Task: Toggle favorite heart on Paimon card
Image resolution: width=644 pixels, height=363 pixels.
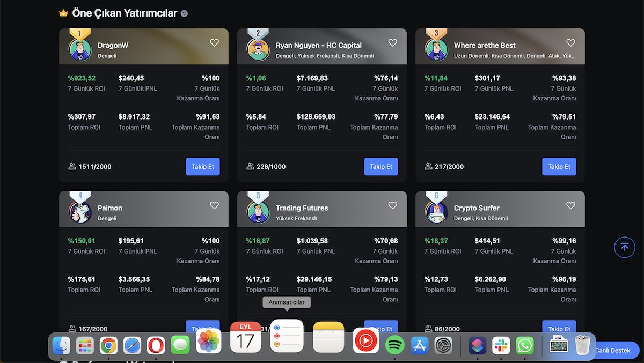Action: pyautogui.click(x=214, y=205)
